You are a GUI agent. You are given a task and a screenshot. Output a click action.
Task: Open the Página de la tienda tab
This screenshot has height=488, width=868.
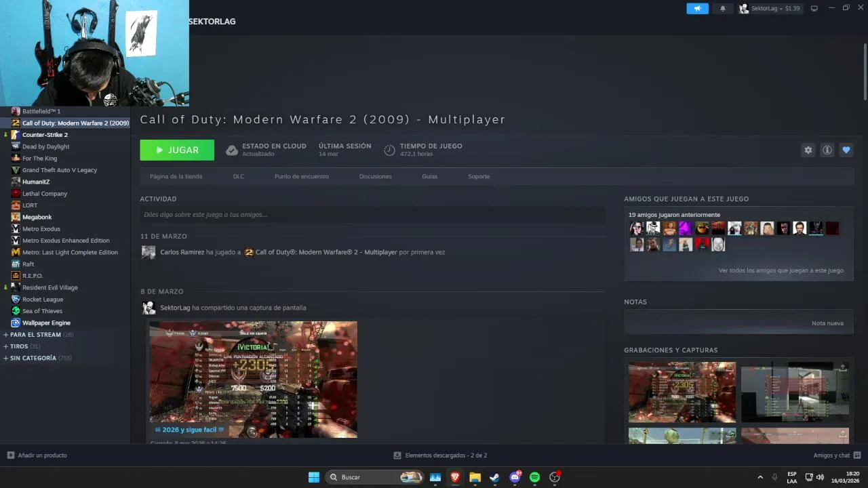(176, 176)
